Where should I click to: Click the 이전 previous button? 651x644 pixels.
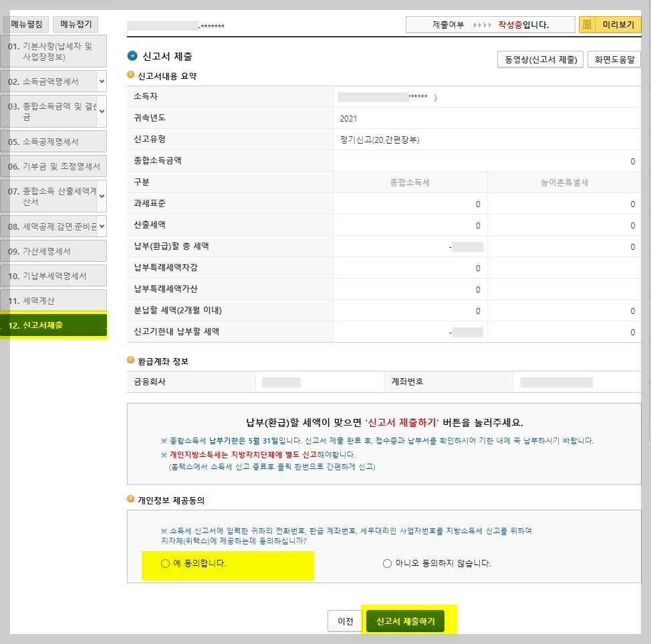pyautogui.click(x=344, y=620)
